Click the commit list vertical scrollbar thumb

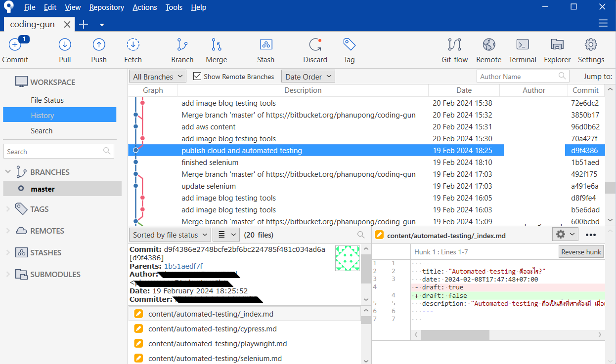610,188
